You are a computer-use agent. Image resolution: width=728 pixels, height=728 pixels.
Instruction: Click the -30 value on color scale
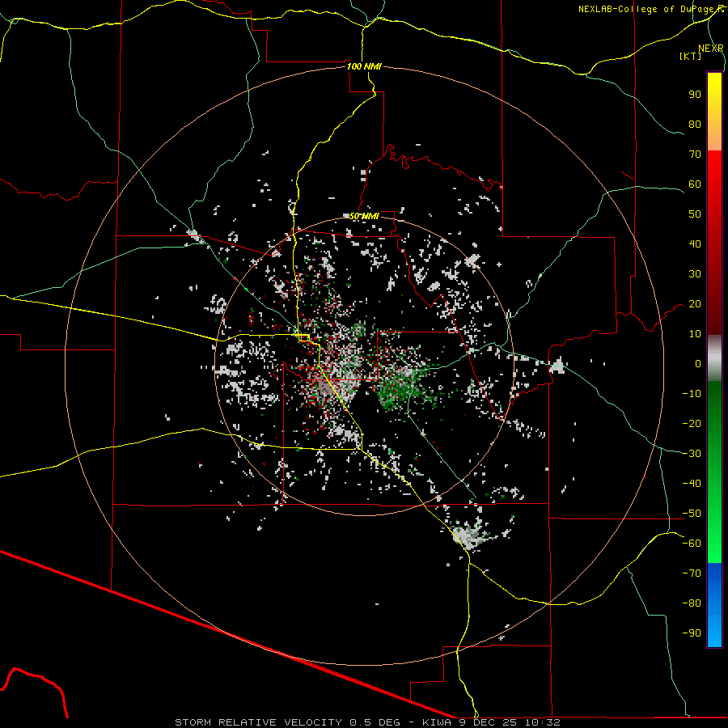pyautogui.click(x=692, y=454)
